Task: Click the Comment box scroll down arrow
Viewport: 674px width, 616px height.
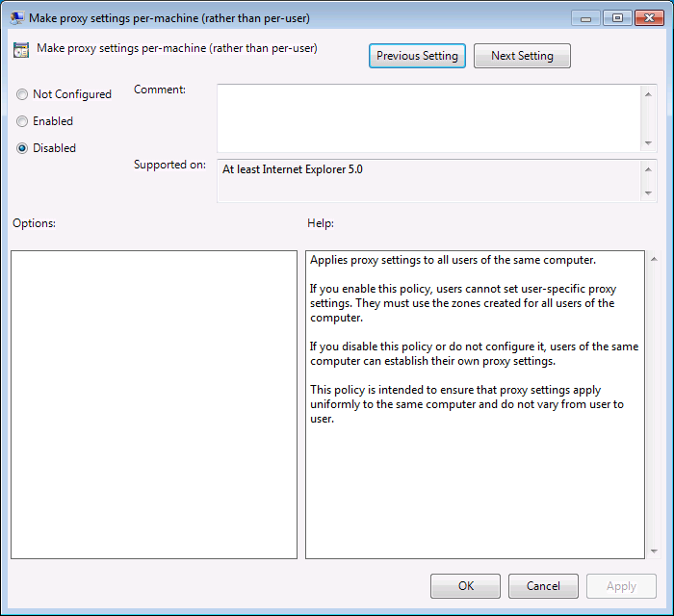Action: (648, 143)
